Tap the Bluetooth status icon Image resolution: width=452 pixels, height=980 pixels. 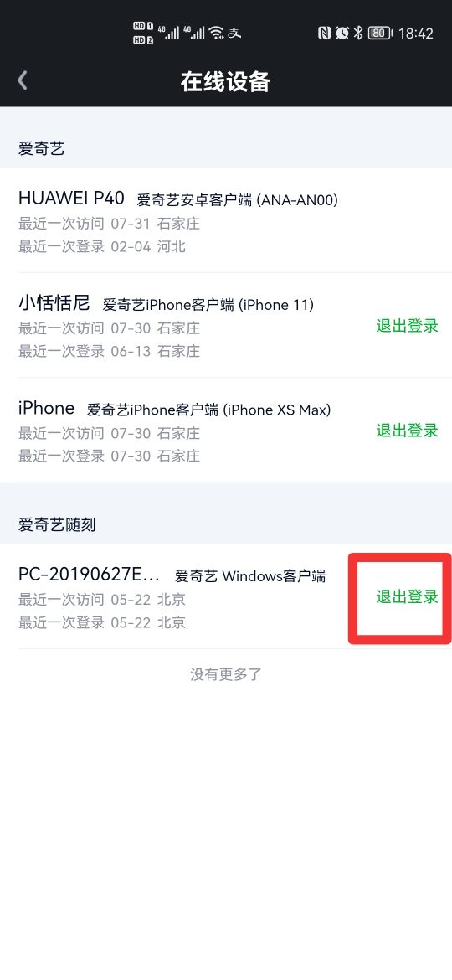358,34
